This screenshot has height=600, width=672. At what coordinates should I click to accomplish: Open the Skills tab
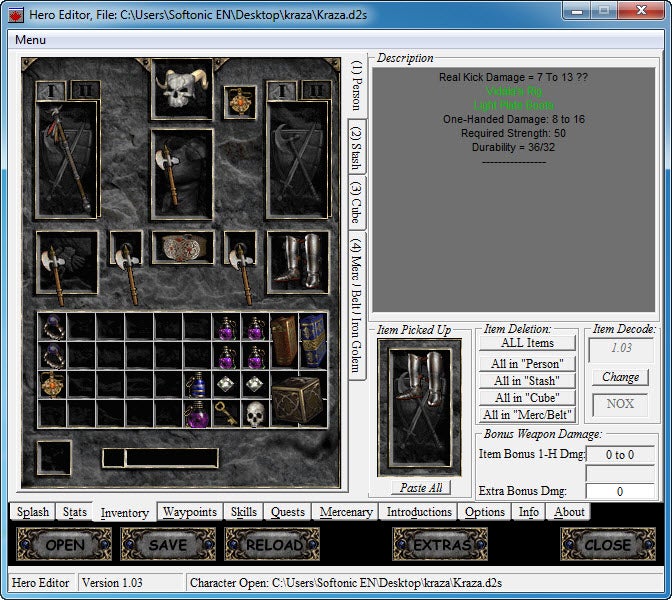(x=243, y=512)
